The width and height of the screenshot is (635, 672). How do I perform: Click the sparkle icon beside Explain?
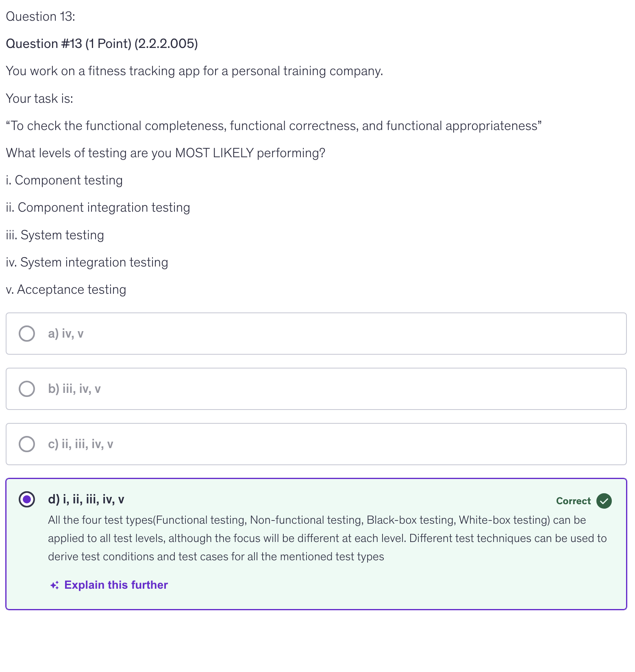(54, 585)
